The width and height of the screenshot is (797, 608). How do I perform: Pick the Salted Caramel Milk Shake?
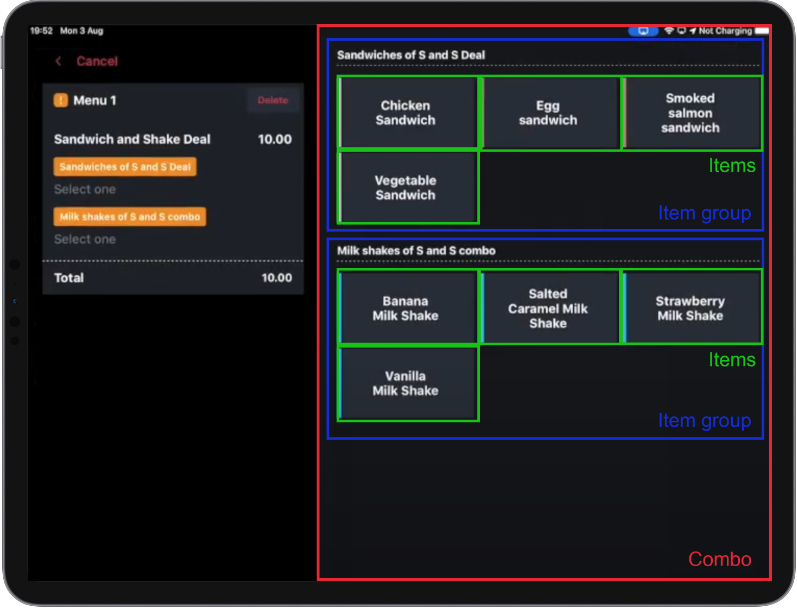point(548,308)
